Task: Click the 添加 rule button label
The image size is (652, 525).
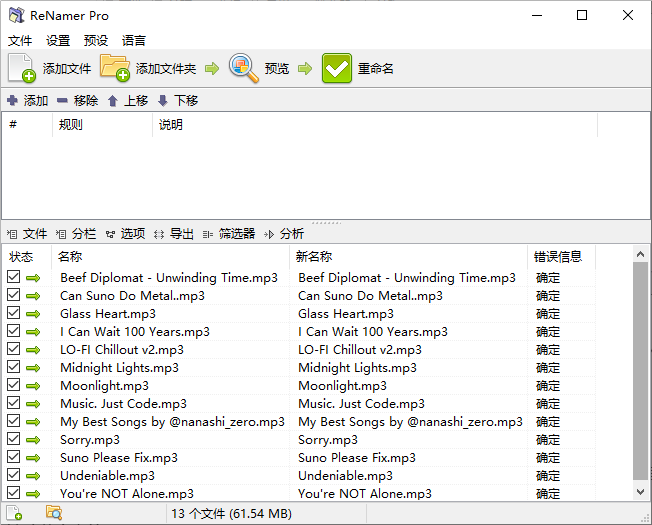Action: click(36, 101)
